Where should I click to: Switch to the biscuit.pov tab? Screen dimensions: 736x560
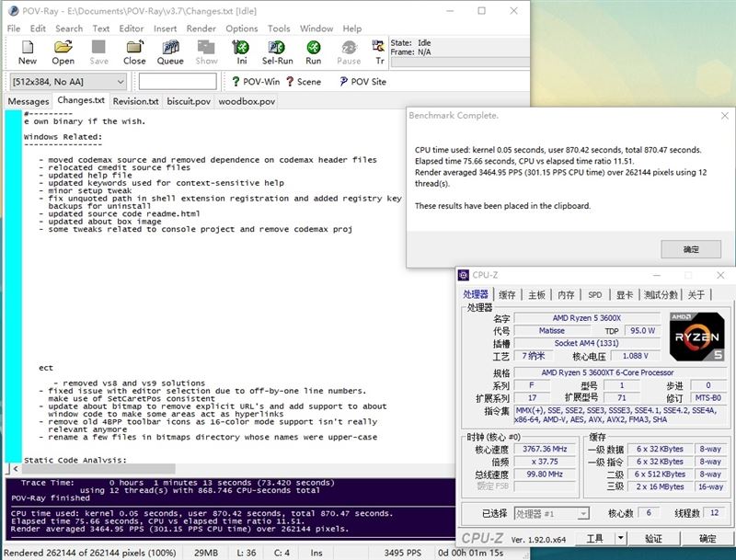point(189,101)
